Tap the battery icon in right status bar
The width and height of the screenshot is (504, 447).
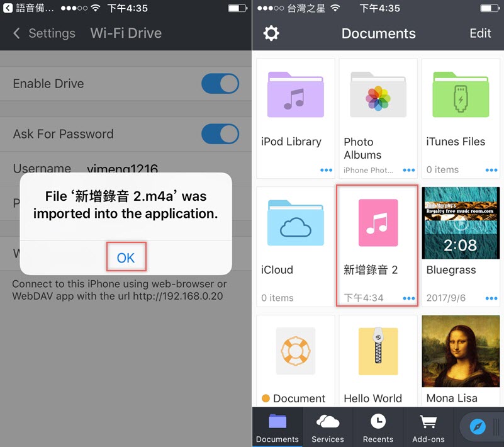[x=490, y=8]
